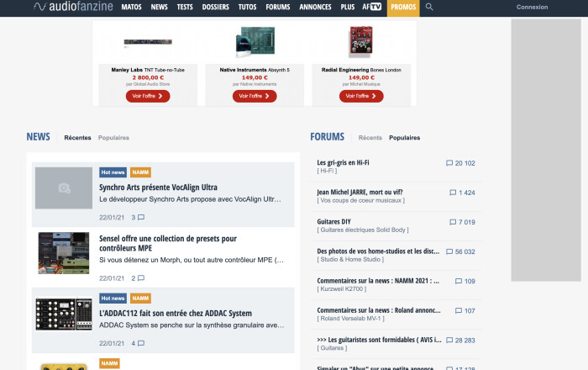Click comment icon next to 109
The image size is (588, 370).
[459, 281]
